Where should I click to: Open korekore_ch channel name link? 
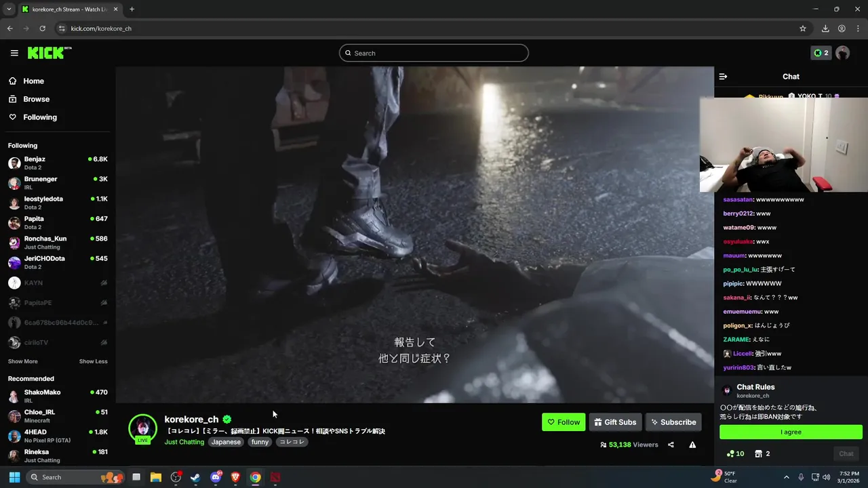191,420
